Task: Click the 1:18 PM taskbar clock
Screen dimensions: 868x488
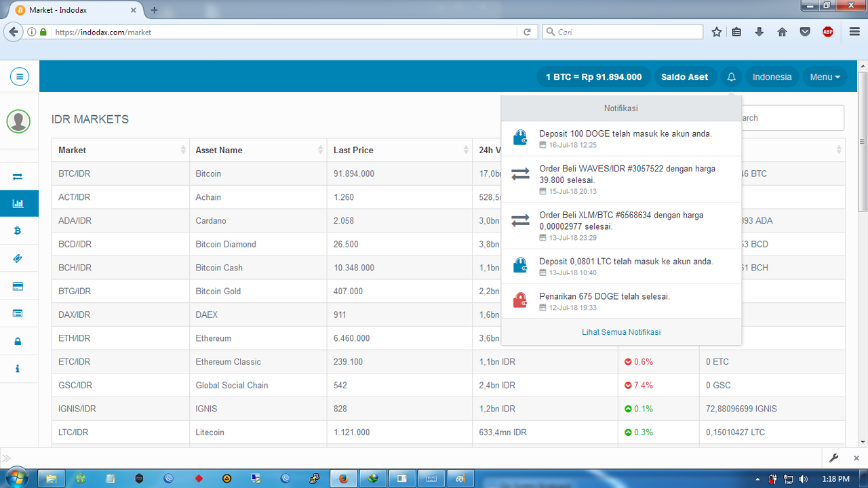Action: coord(835,479)
